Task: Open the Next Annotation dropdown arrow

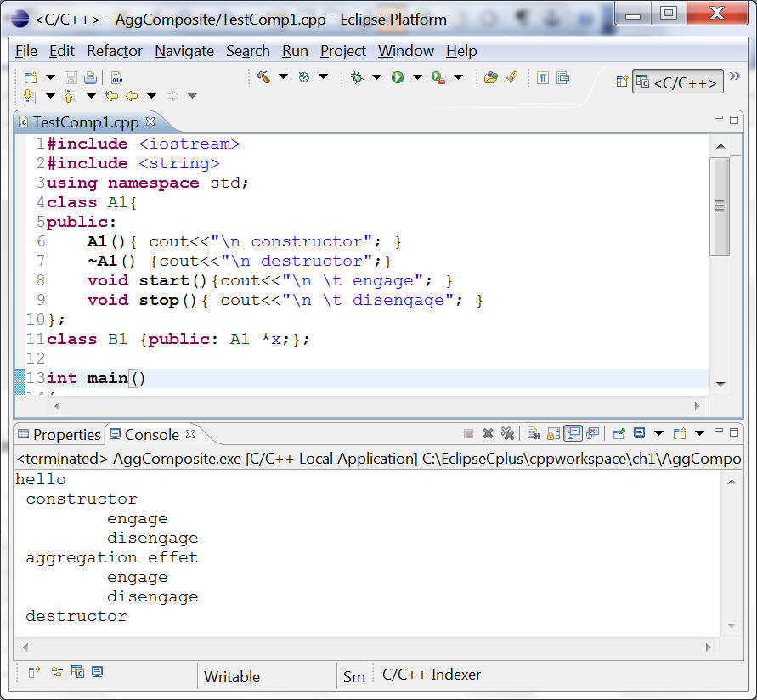Action: [x=50, y=96]
